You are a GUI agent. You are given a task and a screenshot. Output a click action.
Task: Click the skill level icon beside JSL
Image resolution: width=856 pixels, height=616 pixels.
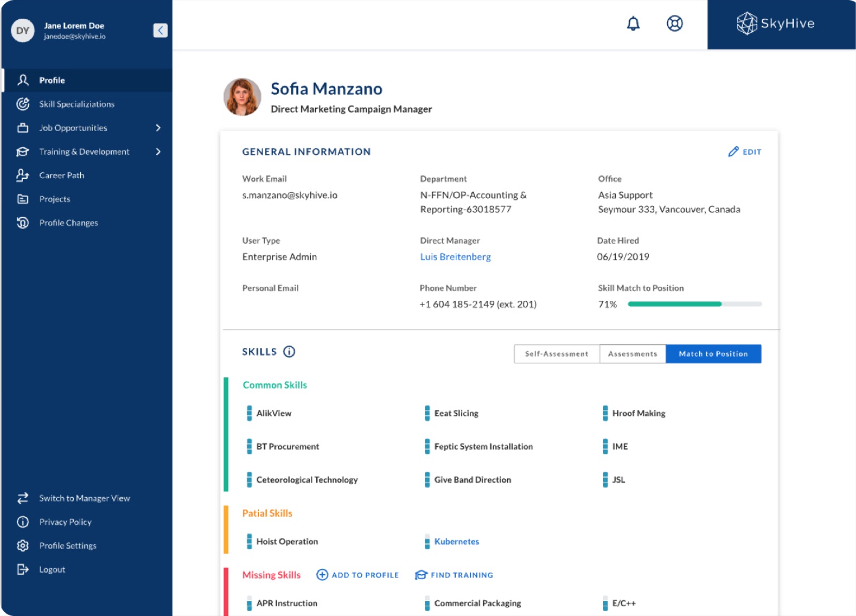605,480
